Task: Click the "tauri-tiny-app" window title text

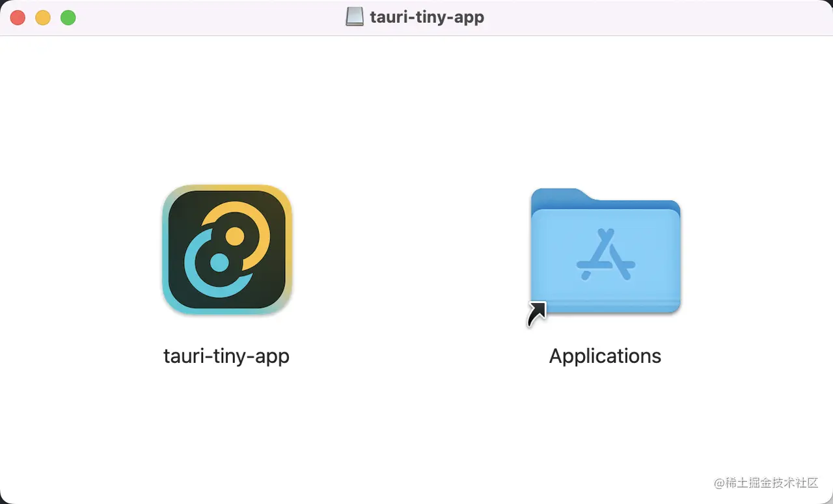Action: (x=427, y=17)
